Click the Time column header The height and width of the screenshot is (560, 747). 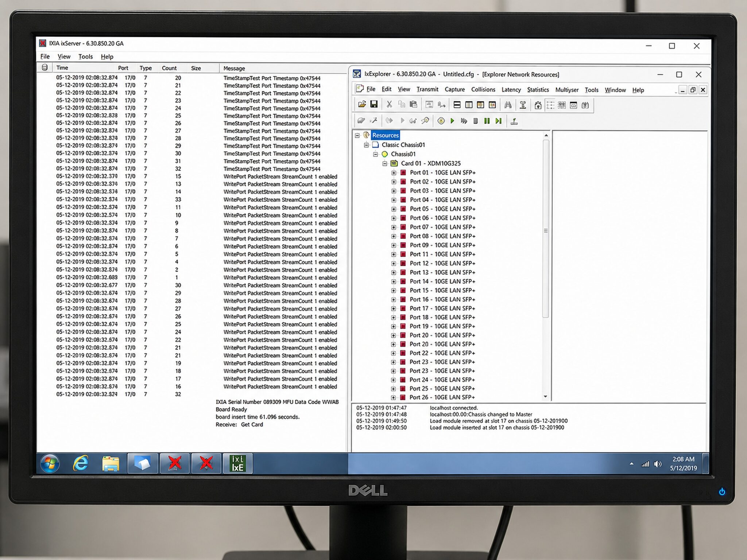coord(62,68)
